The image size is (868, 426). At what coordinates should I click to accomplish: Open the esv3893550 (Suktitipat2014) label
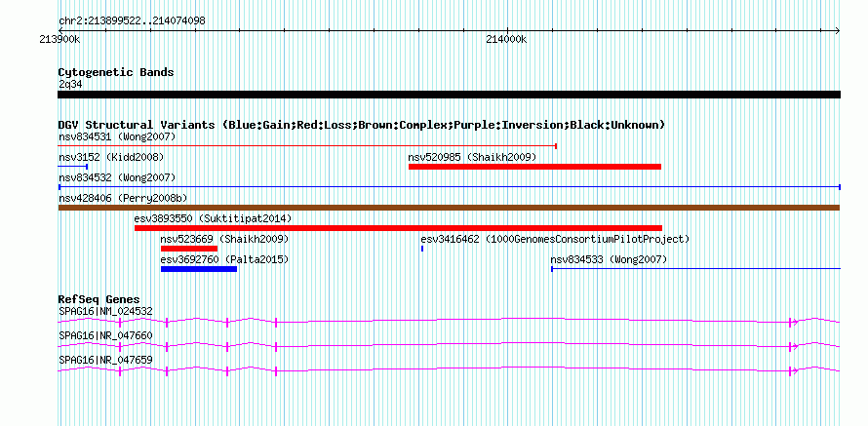(213, 218)
